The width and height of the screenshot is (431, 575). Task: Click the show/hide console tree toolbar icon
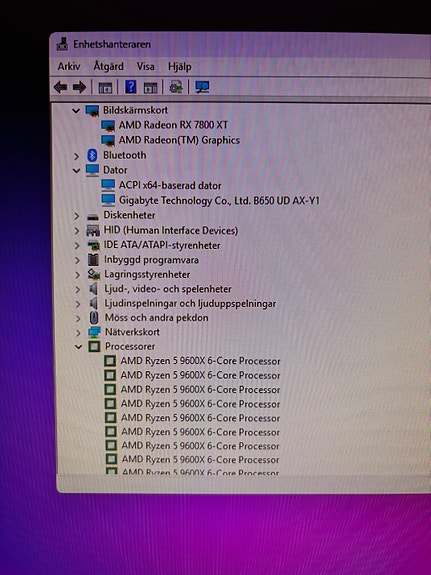pyautogui.click(x=105, y=88)
